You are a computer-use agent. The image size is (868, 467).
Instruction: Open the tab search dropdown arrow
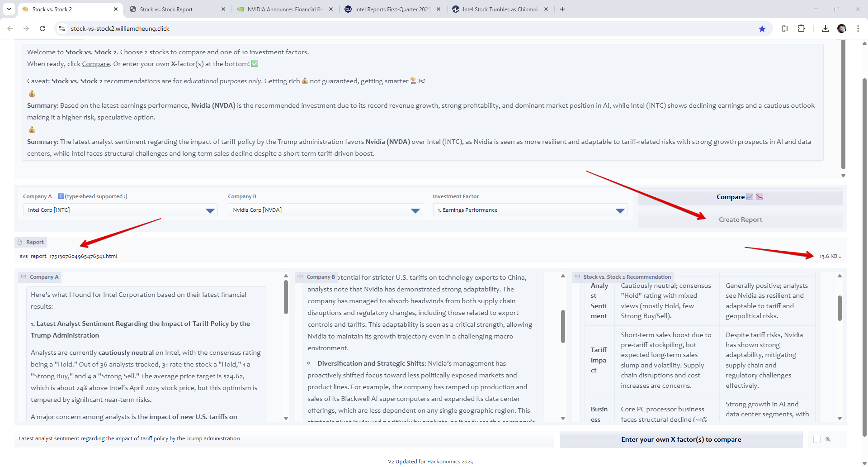tap(9, 9)
